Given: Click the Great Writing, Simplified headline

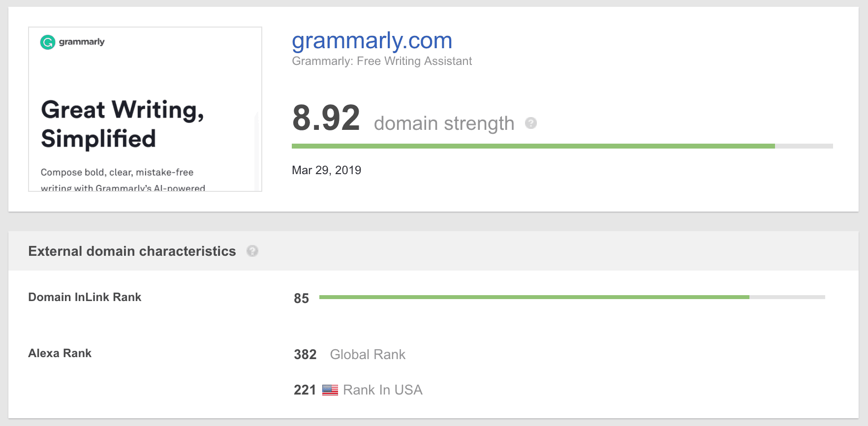Looking at the screenshot, I should (123, 124).
